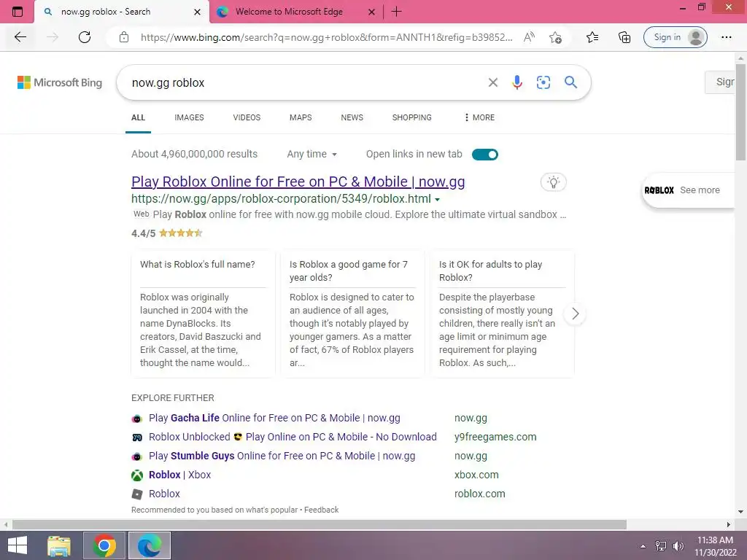The image size is (747, 560).
Task: Click the Sign in profile button
Action: [x=675, y=37]
